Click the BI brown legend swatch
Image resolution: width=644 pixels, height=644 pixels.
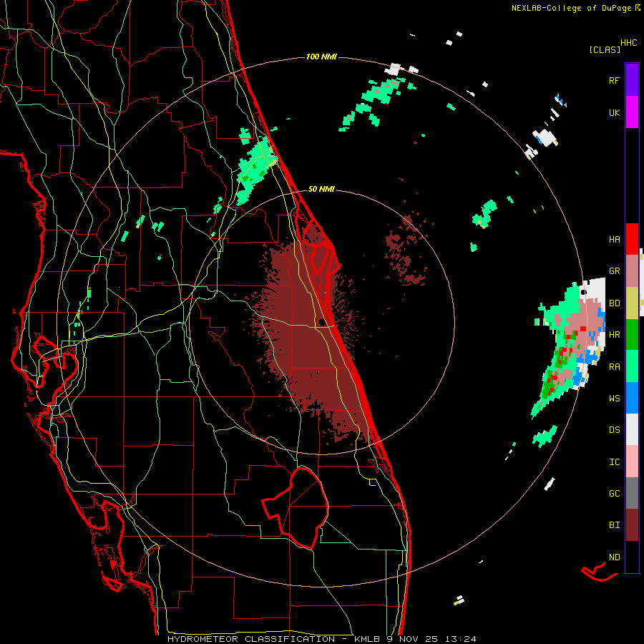[632, 525]
